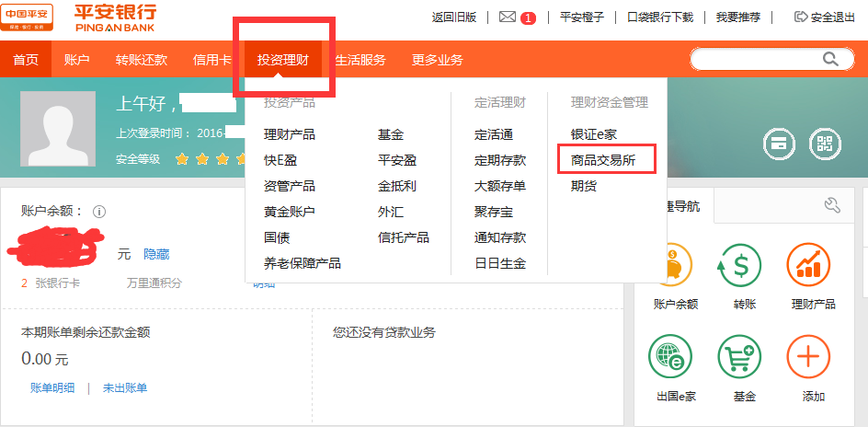Select 平安盈 menu entry
This screenshot has height=427, width=868.
[x=397, y=161]
